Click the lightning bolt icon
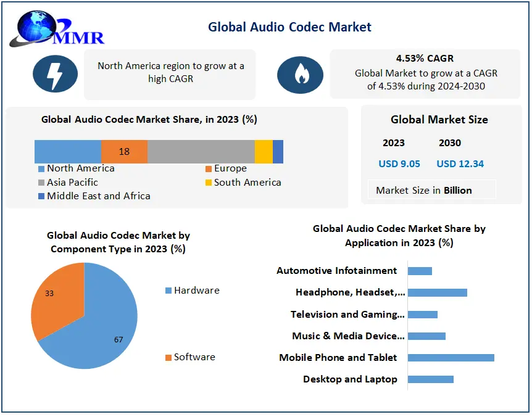532x417 pixels. click(55, 75)
